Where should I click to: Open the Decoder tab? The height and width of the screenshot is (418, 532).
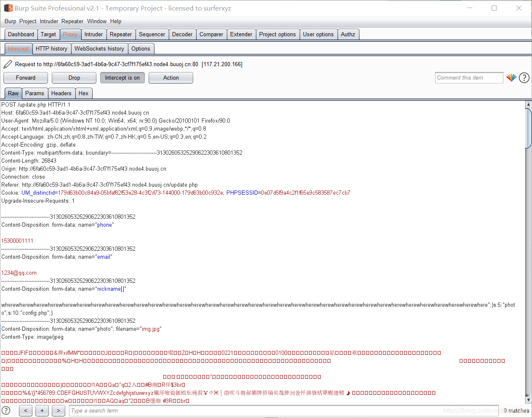pos(182,34)
